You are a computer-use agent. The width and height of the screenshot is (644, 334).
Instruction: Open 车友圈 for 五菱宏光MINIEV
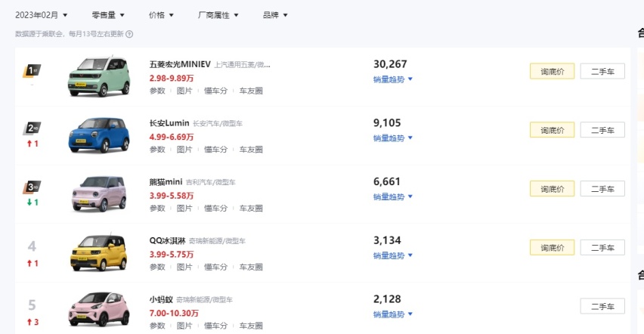click(x=251, y=91)
